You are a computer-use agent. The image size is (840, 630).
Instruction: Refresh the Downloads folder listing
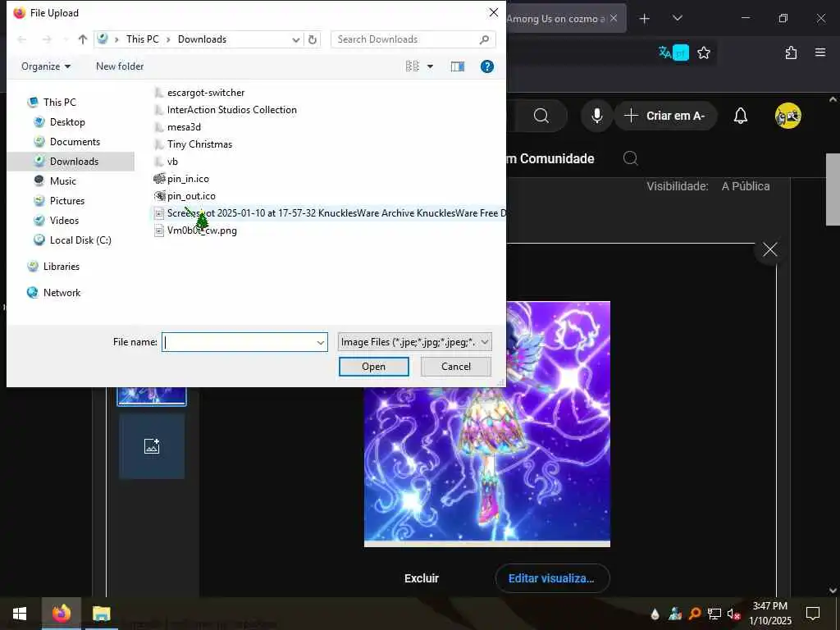tap(313, 39)
